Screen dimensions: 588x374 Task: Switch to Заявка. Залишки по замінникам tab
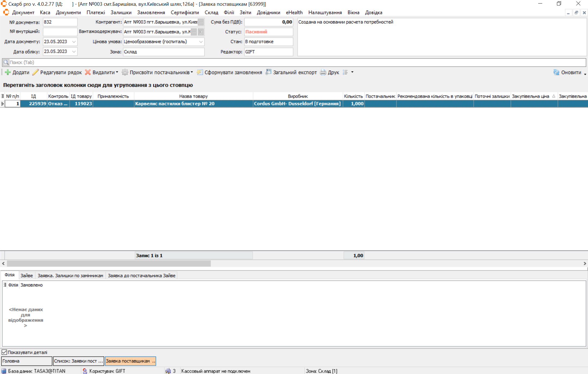pos(70,275)
